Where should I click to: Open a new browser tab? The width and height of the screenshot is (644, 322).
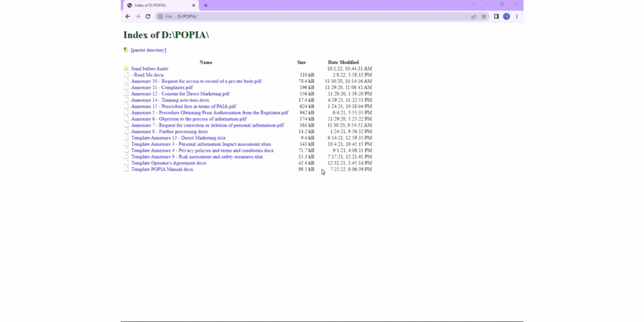205,5
